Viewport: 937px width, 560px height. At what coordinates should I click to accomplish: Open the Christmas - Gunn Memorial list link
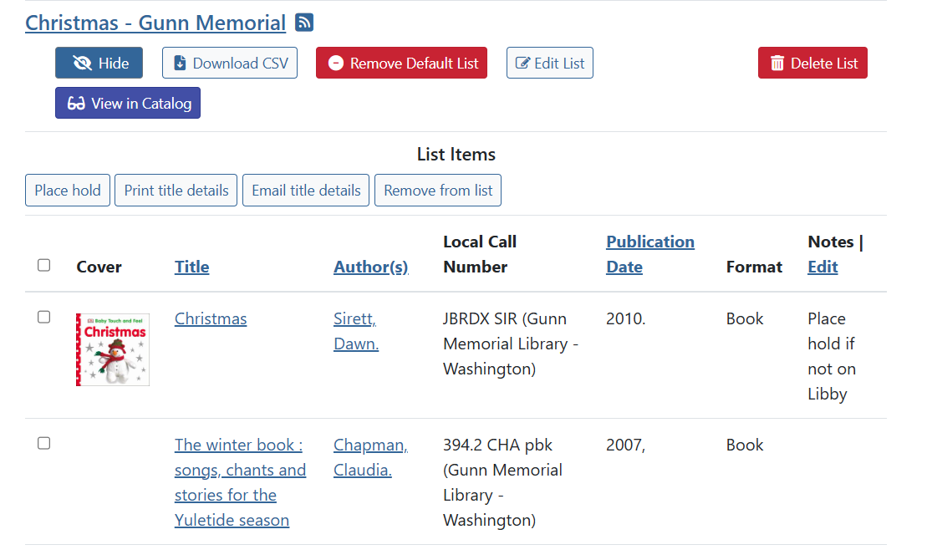[x=155, y=23]
